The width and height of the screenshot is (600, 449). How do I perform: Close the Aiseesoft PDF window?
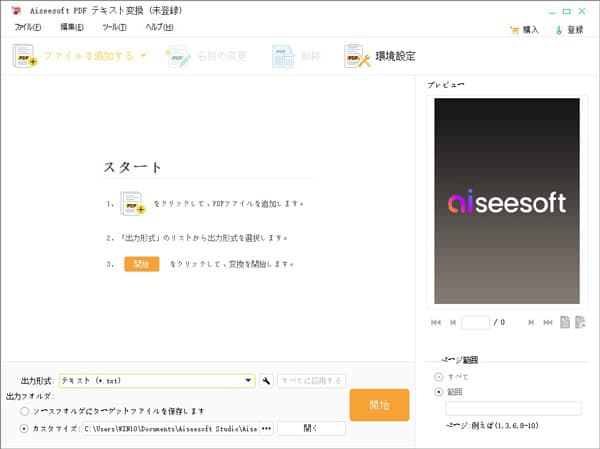[x=582, y=11]
